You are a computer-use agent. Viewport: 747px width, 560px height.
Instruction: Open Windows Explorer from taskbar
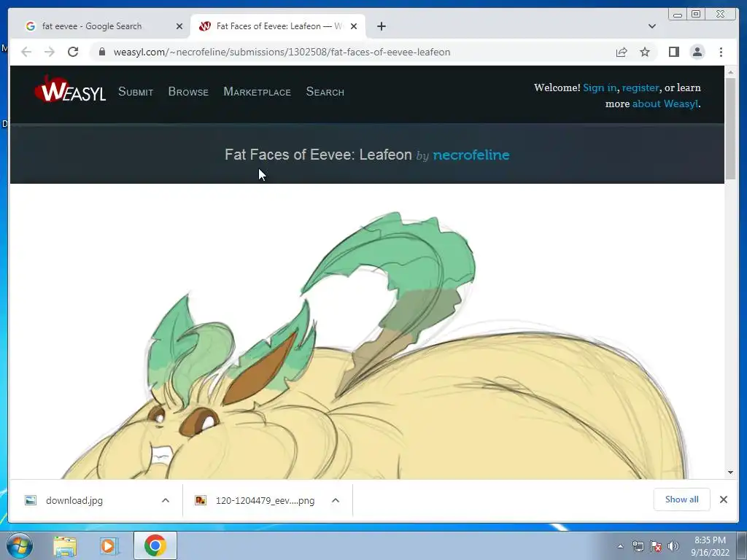coord(65,546)
